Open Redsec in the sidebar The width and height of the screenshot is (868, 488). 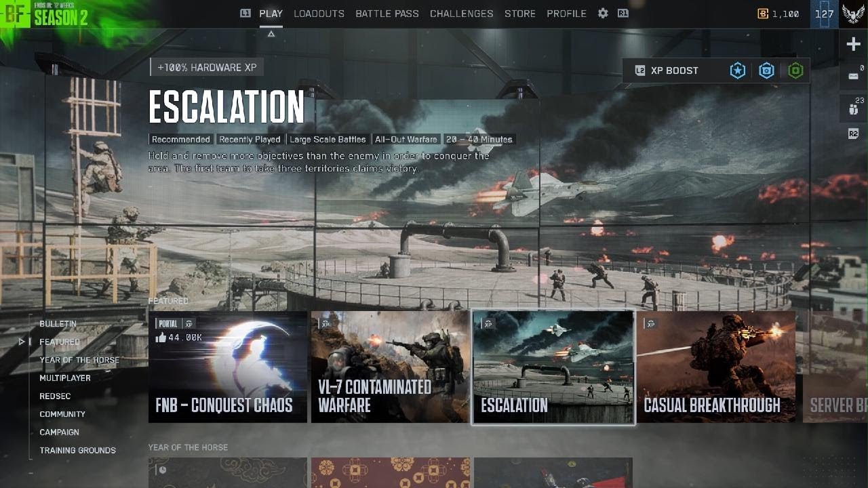(x=55, y=396)
